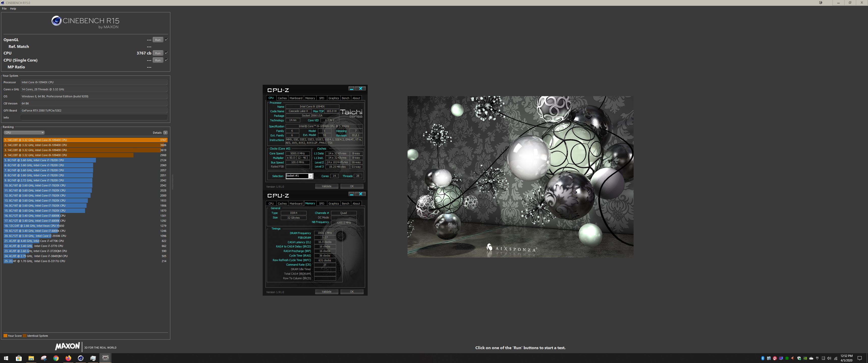Viewport: 868px width, 363px height.
Task: Click the taskbar clock showing 12:52 PM
Action: point(847,358)
